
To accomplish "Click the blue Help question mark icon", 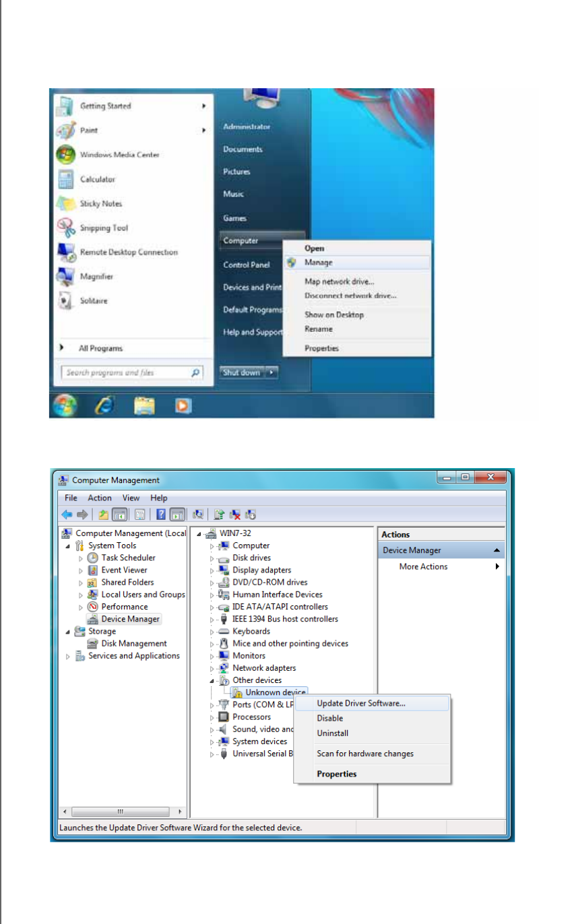I will click(162, 515).
